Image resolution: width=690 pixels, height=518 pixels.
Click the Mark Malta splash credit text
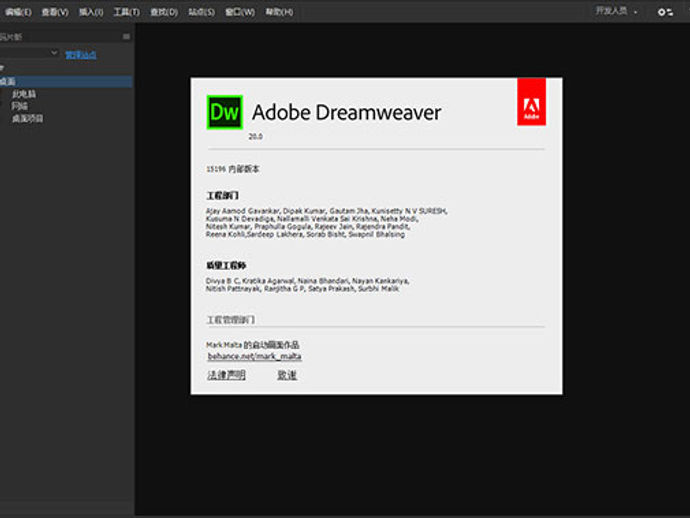tap(253, 345)
